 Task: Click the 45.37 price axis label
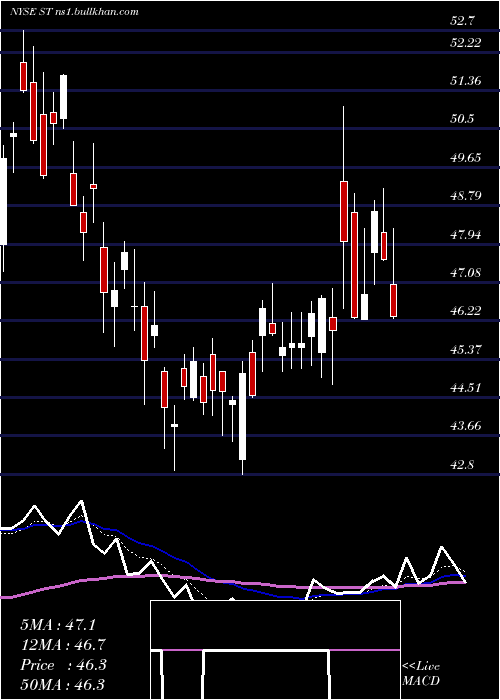click(465, 349)
